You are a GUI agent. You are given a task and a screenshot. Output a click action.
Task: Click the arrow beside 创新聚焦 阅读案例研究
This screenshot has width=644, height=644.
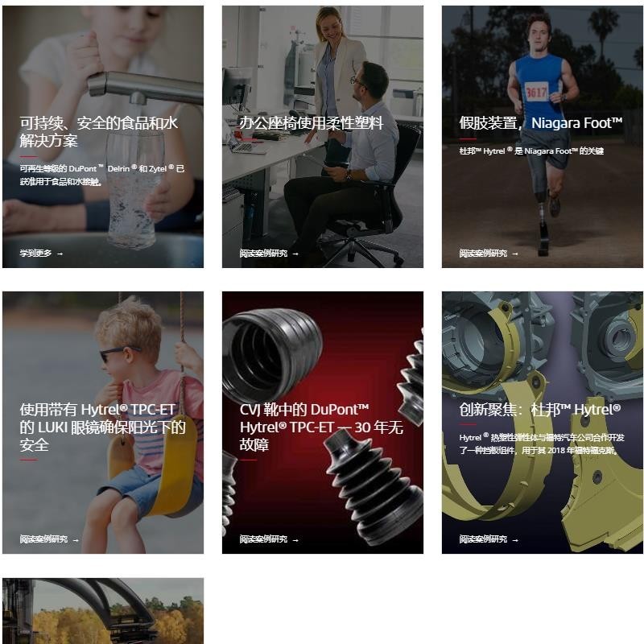click(515, 540)
